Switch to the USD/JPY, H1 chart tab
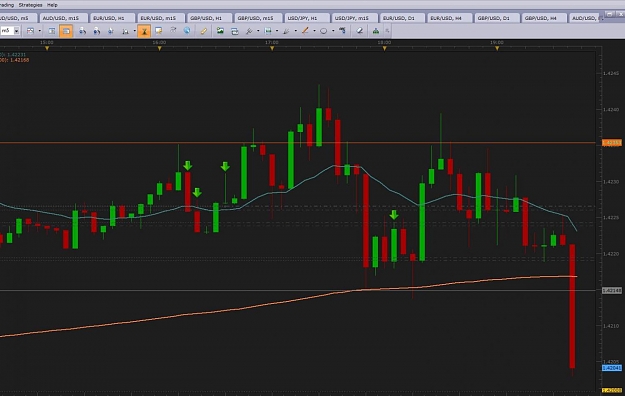 point(307,18)
